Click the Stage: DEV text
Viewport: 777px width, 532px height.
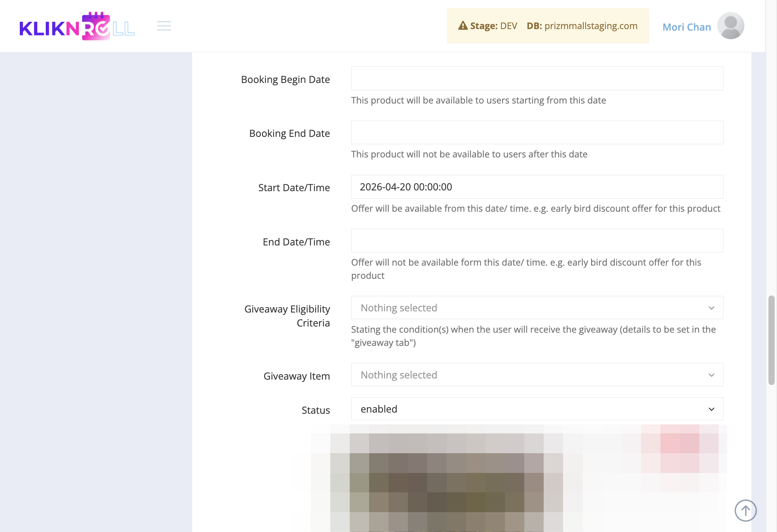(494, 26)
